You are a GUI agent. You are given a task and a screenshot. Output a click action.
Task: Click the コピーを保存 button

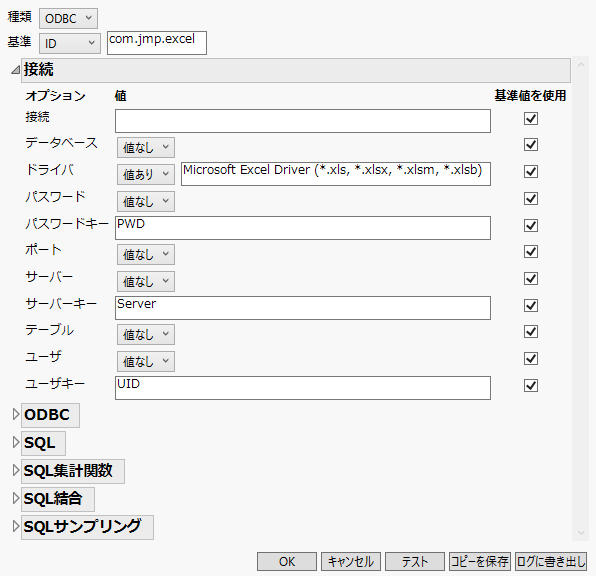point(480,562)
